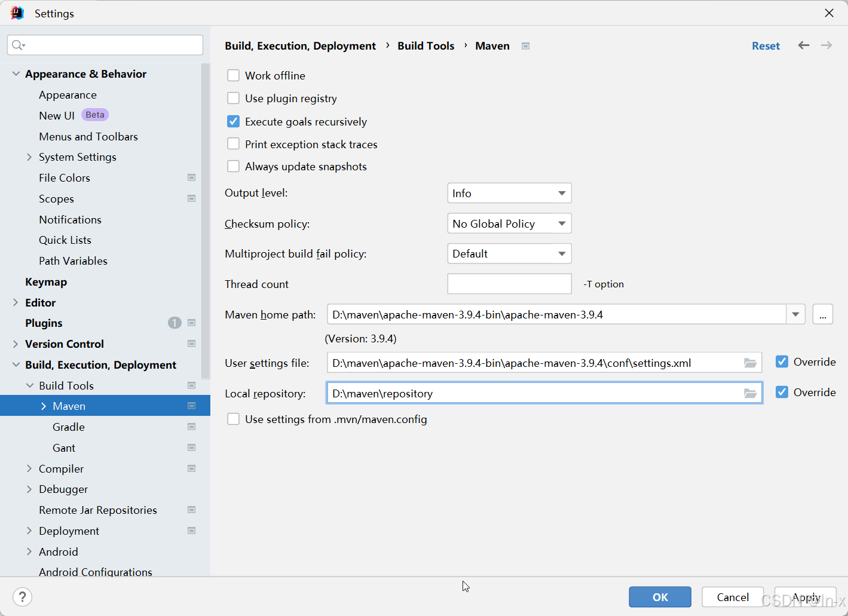This screenshot has height=616, width=848.
Task: Click the settings tree vertical scrollbar
Action: pos(206,221)
